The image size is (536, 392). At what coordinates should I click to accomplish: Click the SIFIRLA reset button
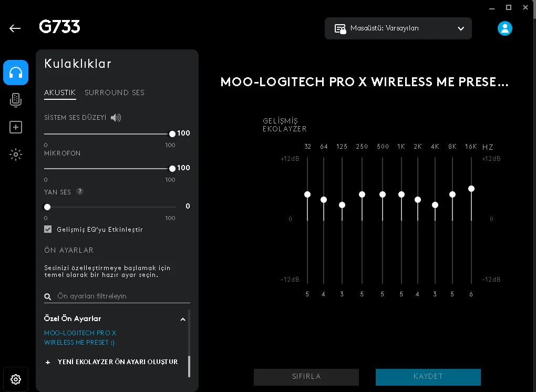(306, 377)
